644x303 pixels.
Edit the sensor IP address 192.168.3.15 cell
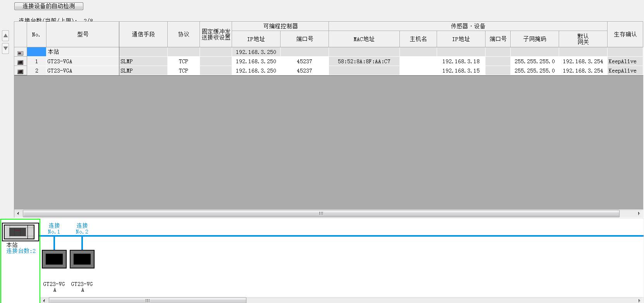point(461,71)
